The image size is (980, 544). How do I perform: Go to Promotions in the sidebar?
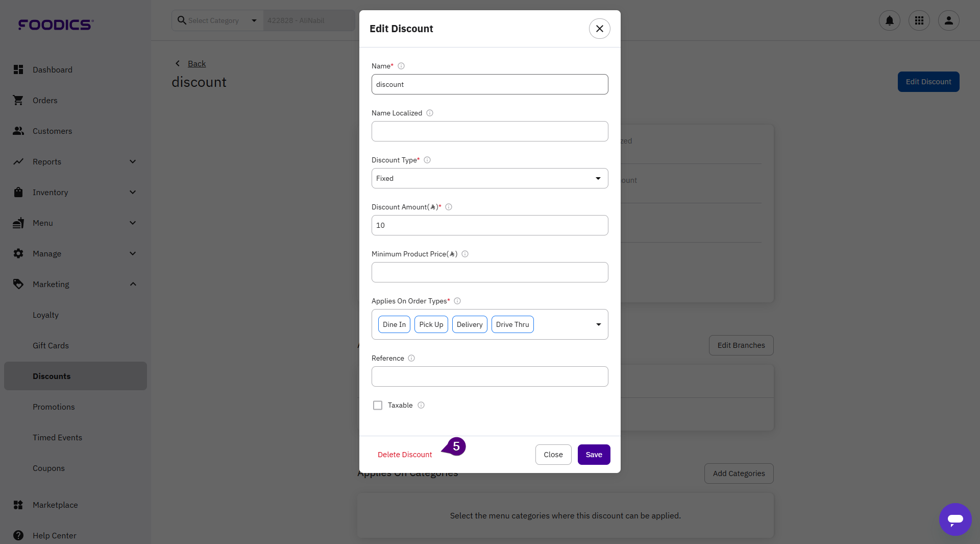pos(54,407)
